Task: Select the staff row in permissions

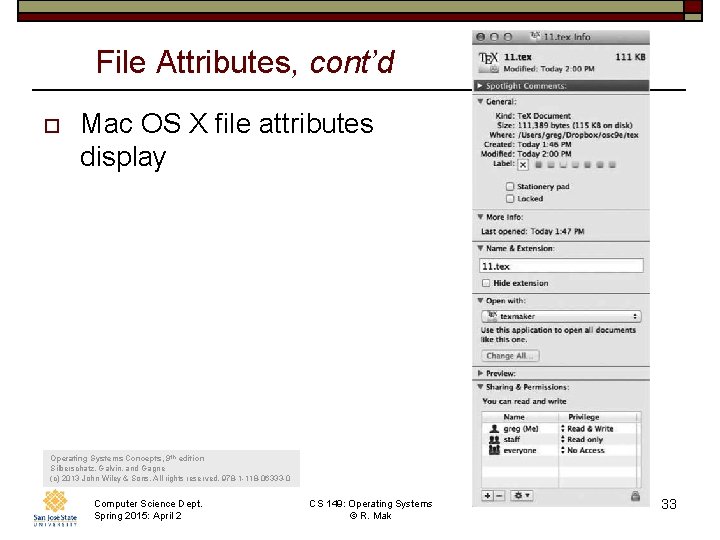Action: click(561, 439)
